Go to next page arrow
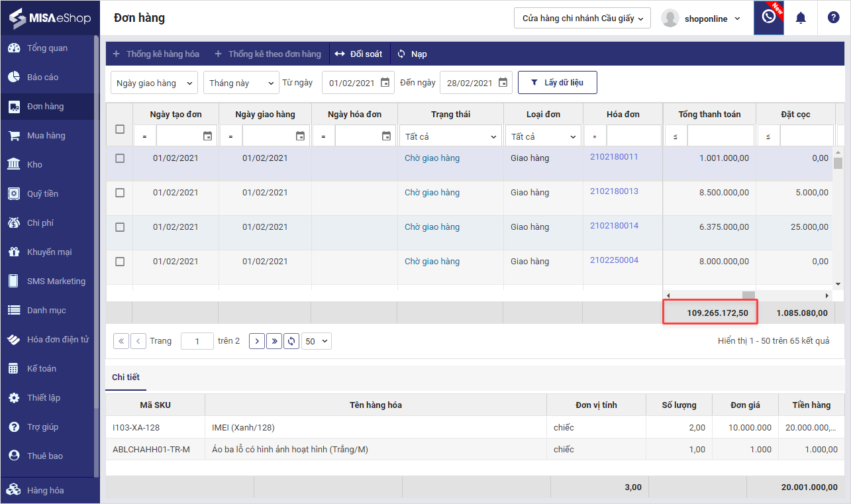Screen dimensions: 851x504 coord(257,341)
